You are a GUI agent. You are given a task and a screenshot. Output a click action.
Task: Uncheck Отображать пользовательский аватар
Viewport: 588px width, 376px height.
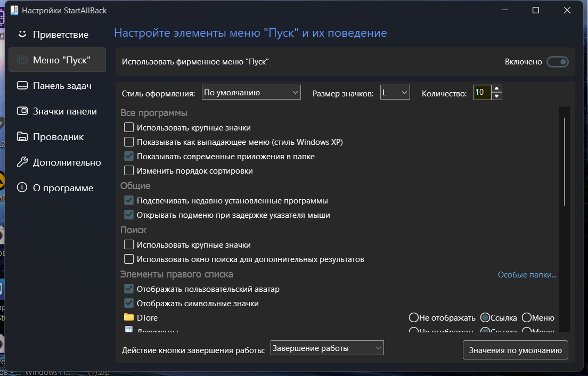129,289
